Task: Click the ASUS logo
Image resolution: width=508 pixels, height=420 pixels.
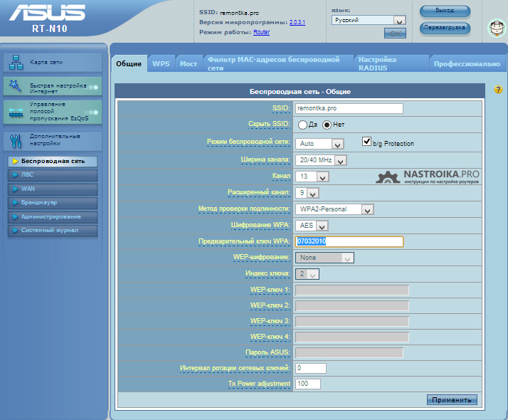Action: (47, 12)
